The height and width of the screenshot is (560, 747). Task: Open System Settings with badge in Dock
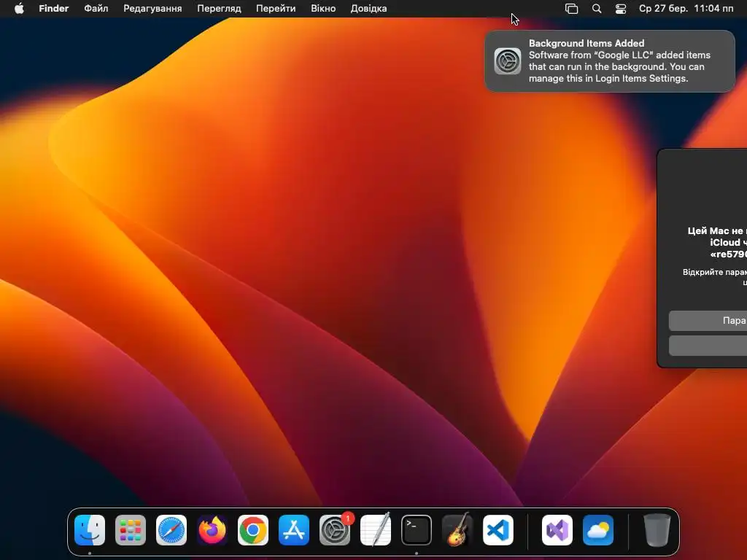[335, 530]
